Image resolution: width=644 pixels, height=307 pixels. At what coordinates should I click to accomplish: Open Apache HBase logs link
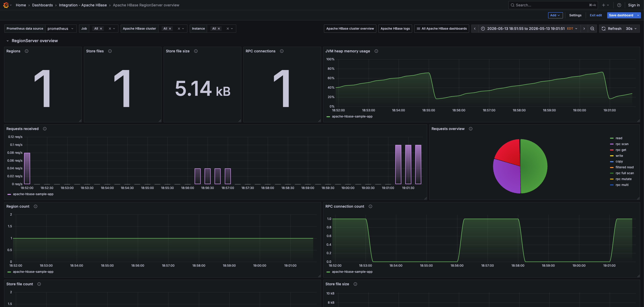[x=395, y=29]
